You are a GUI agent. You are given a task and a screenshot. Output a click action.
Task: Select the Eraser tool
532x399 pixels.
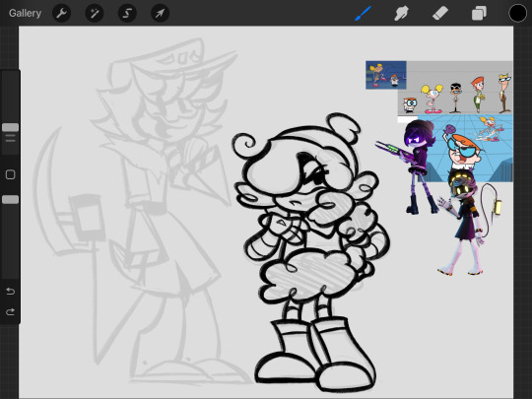coord(440,13)
